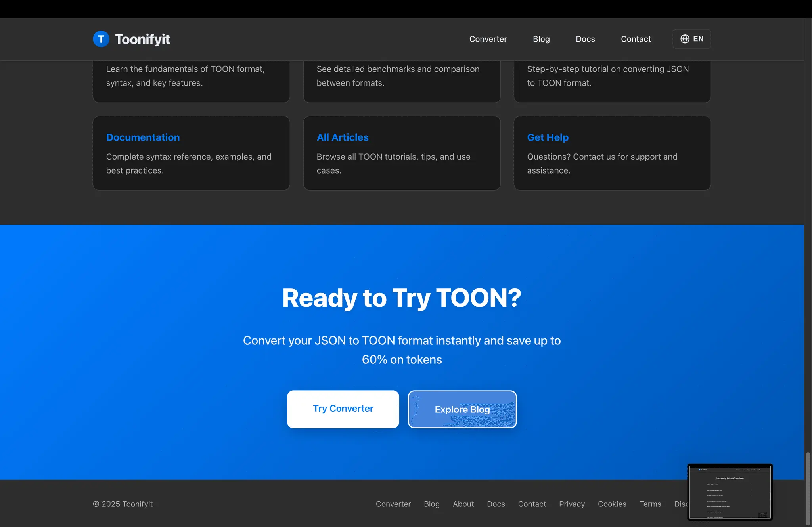The image size is (812, 527).
Task: Open Blog in the top navigation
Action: coord(541,39)
